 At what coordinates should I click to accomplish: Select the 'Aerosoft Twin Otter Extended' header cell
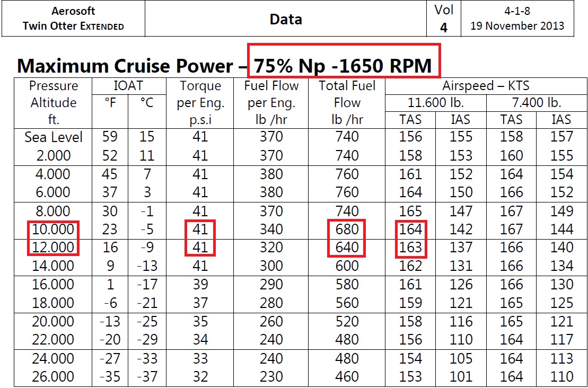click(x=73, y=19)
